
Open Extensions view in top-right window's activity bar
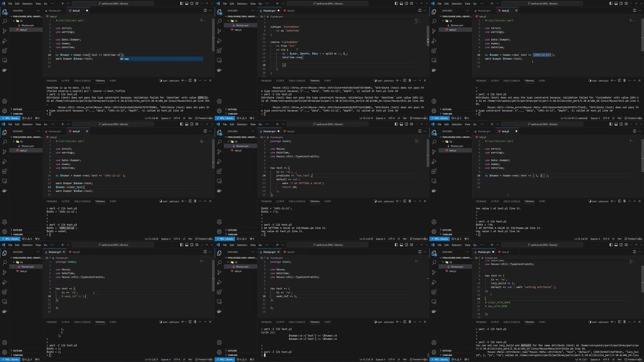click(434, 51)
